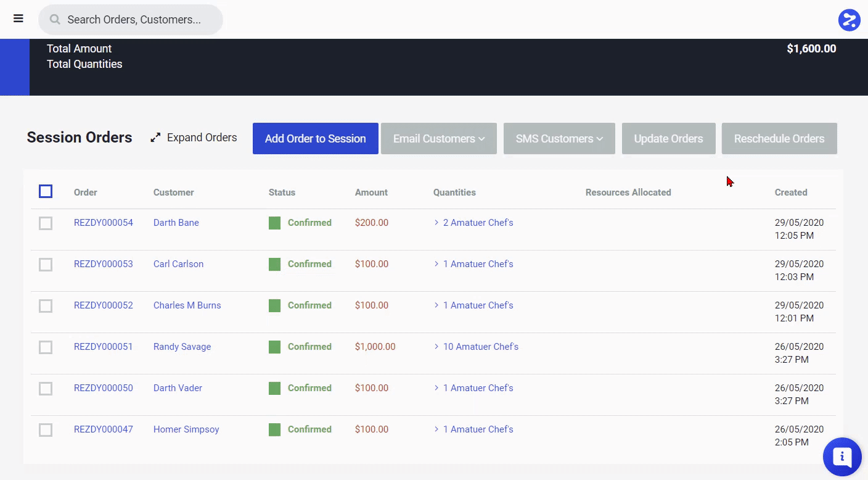Check the box for order REZDY000050
The height and width of the screenshot is (480, 868).
click(46, 389)
